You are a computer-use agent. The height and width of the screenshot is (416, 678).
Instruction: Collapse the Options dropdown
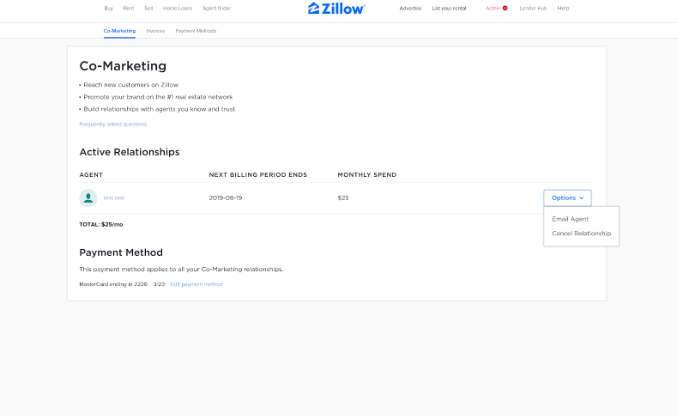click(567, 198)
